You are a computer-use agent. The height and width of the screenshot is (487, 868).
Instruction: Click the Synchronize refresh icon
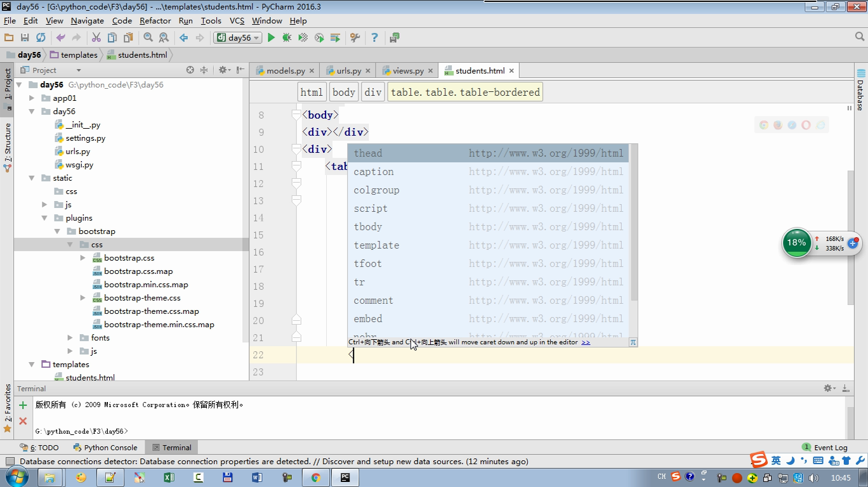[41, 38]
